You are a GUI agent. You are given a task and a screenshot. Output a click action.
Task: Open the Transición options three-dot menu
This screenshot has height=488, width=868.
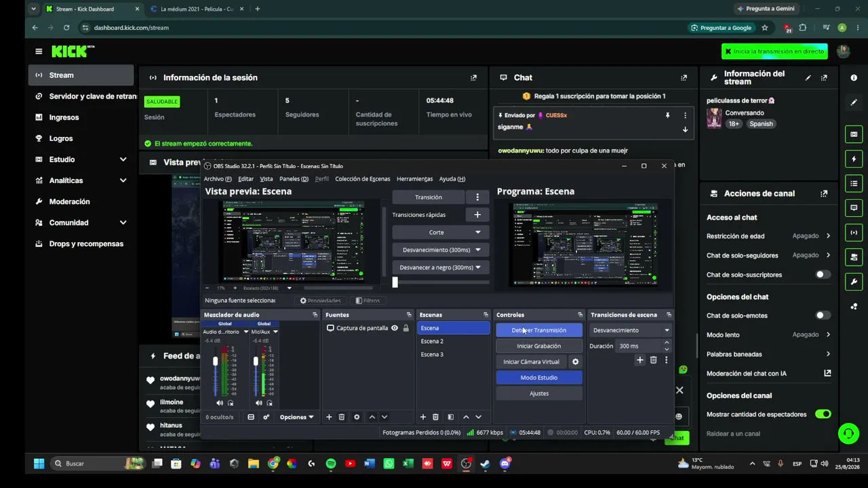click(477, 197)
